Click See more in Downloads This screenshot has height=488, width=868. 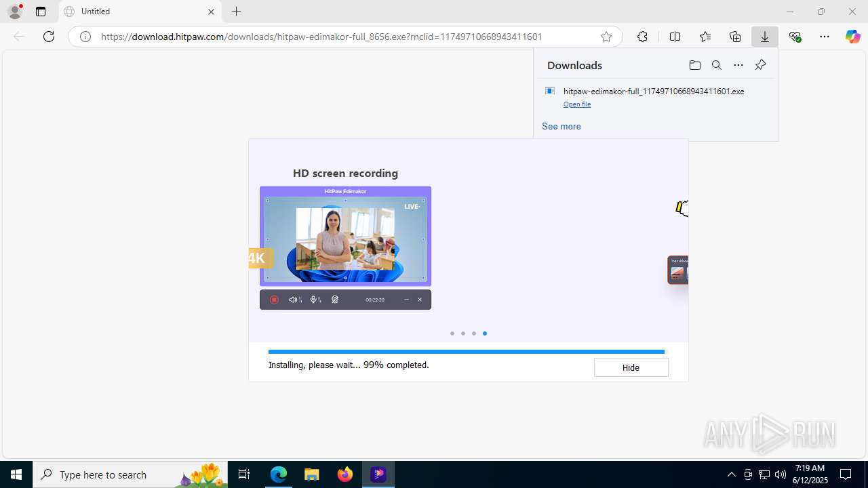(x=561, y=126)
